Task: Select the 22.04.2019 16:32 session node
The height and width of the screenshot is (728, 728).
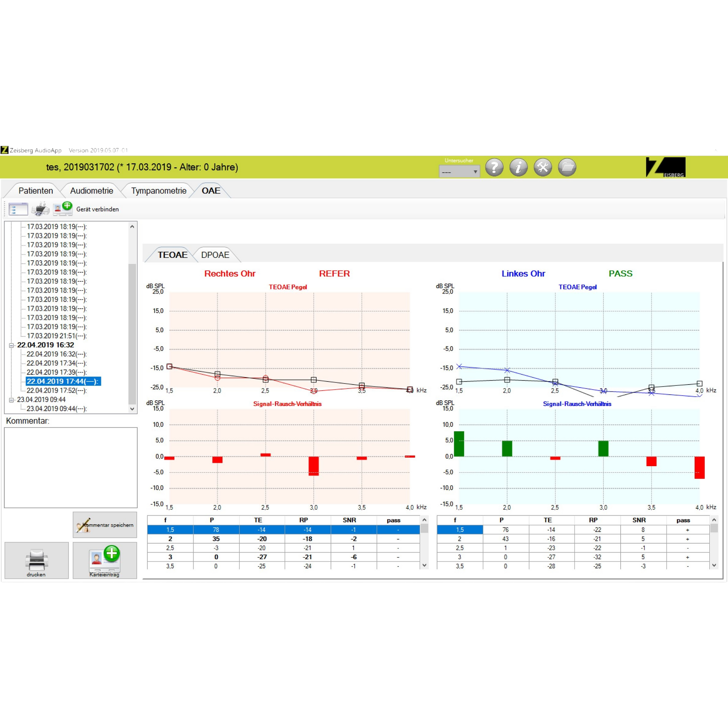Action: click(x=46, y=345)
